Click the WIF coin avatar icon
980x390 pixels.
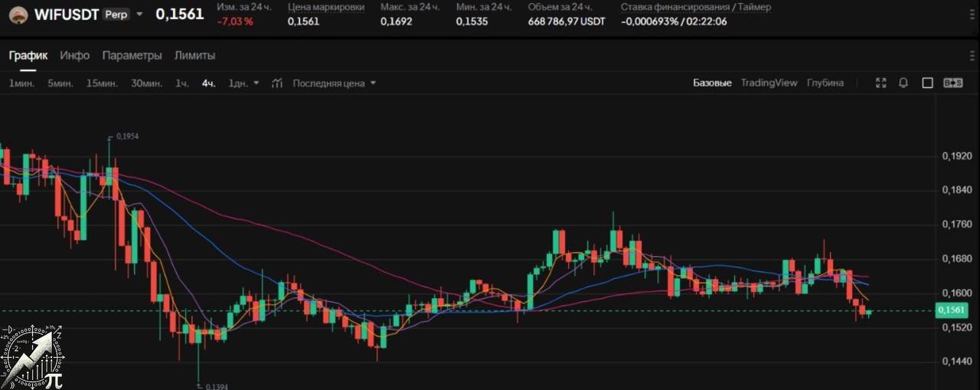pyautogui.click(x=18, y=15)
